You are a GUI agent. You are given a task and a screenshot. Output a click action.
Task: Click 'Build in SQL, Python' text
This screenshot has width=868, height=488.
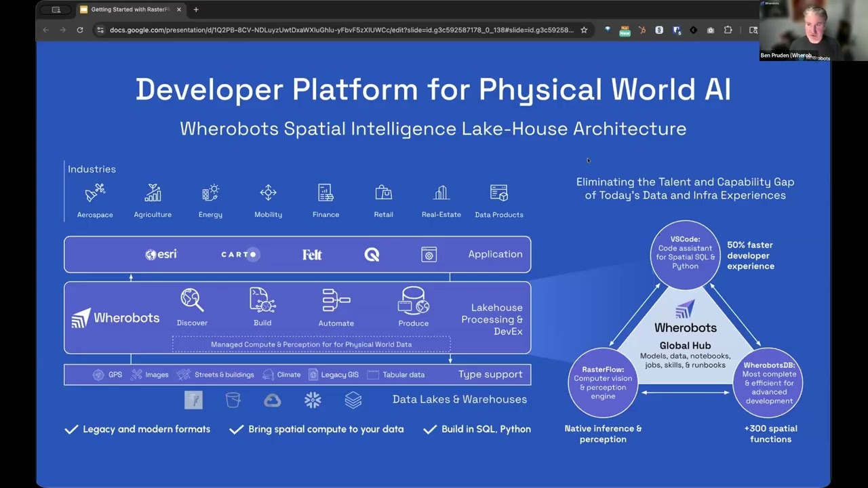[486, 429]
